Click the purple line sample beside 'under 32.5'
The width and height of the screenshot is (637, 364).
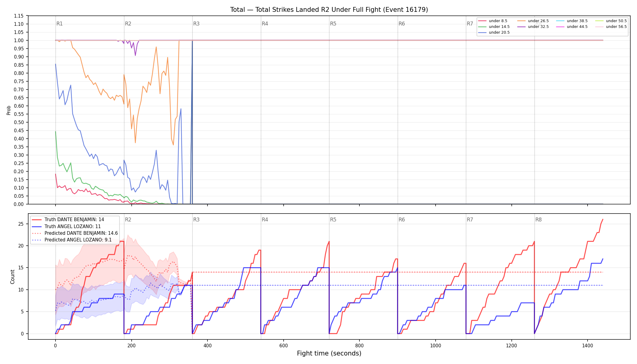click(x=521, y=27)
